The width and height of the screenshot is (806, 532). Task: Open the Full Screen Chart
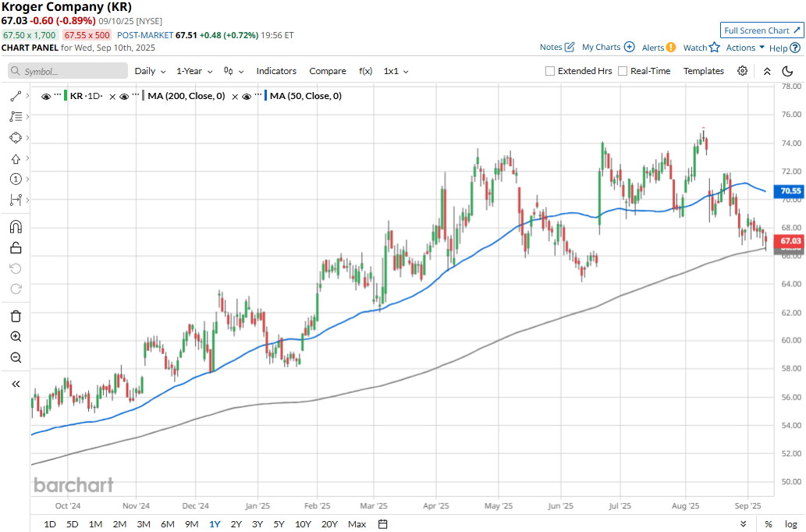point(762,30)
